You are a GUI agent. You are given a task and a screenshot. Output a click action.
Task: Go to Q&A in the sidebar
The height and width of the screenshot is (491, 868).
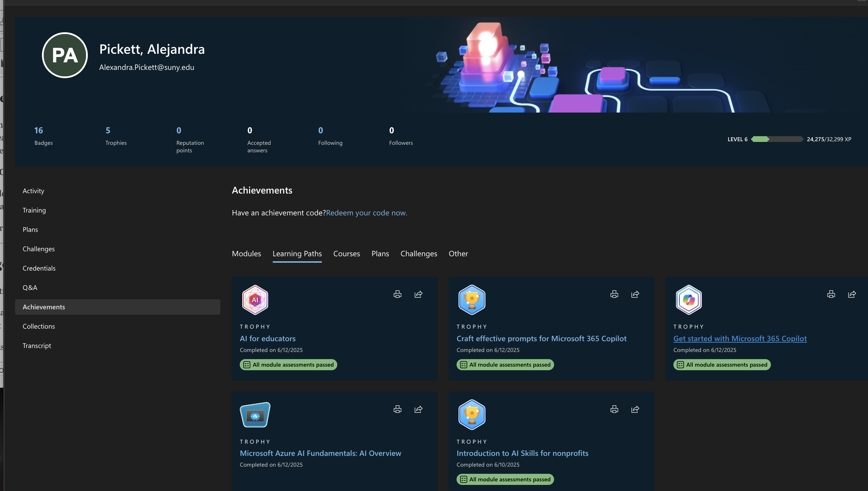[x=30, y=288]
